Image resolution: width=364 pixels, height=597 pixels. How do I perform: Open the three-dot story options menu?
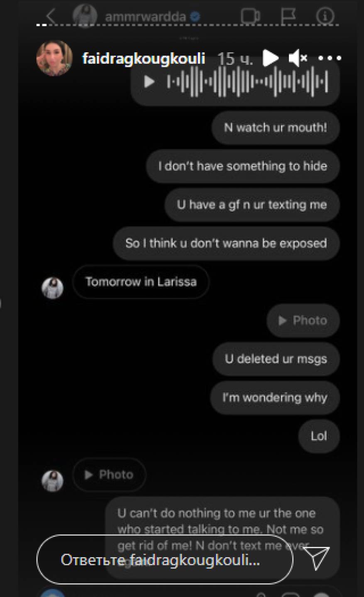(330, 58)
